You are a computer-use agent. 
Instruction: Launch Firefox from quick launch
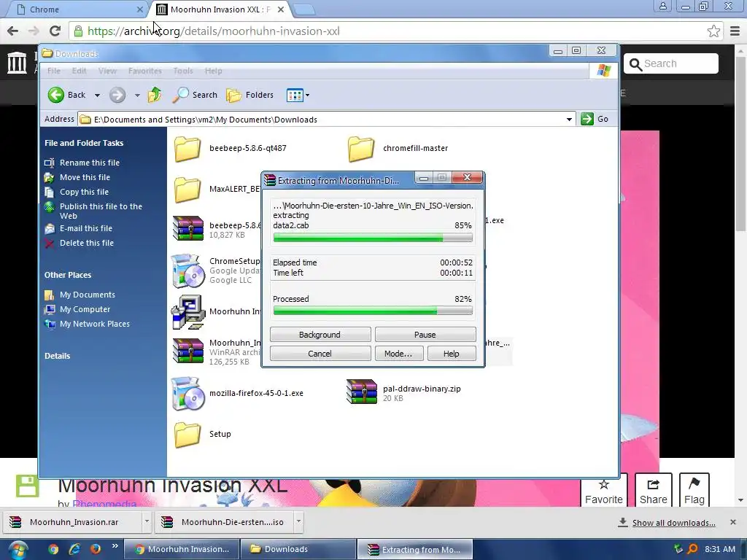click(x=96, y=548)
